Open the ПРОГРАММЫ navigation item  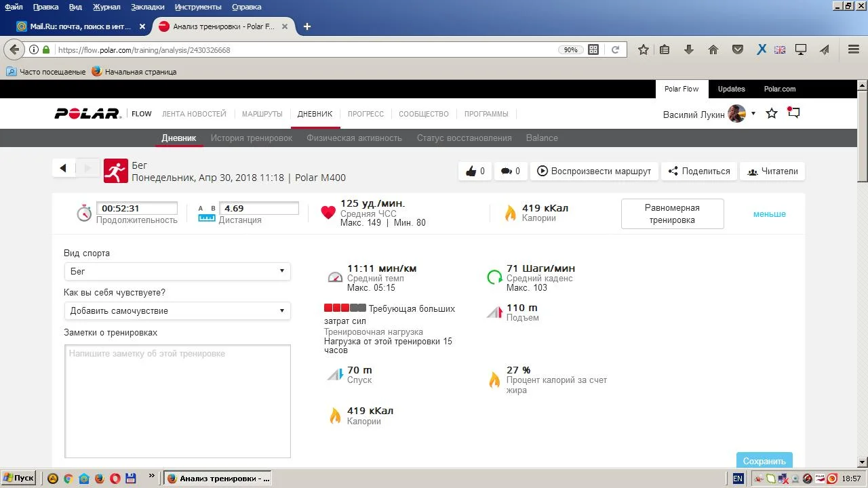(486, 114)
